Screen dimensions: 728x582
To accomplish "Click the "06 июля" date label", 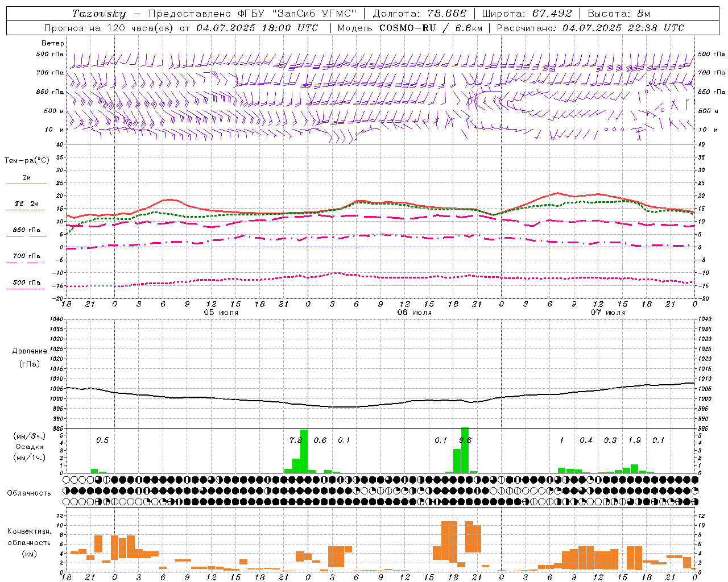I will [x=415, y=313].
